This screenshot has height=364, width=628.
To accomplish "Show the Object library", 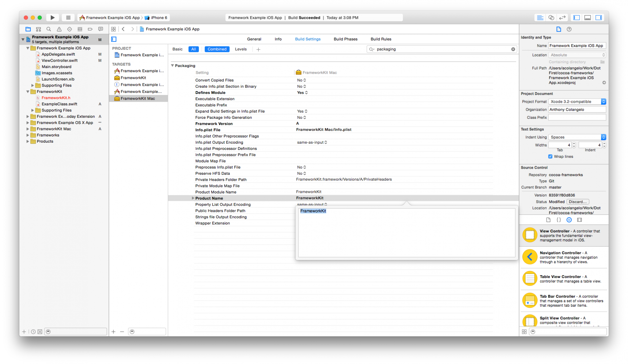I will tap(569, 220).
